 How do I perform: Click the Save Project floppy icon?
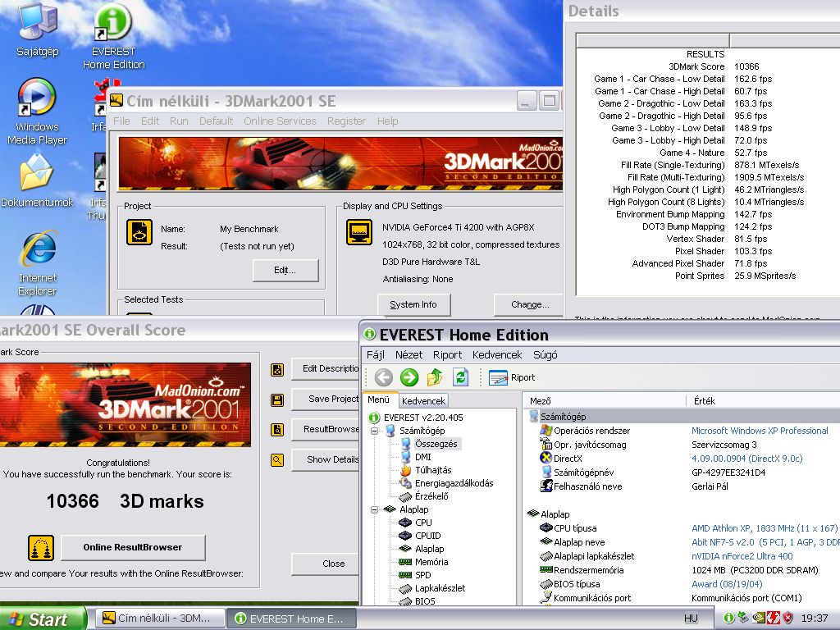[x=277, y=400]
